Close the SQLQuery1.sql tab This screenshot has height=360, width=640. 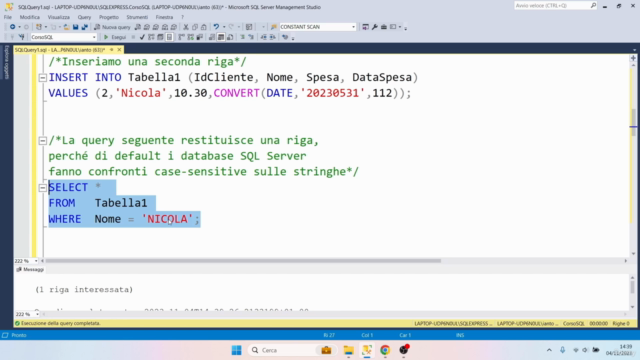pos(119,50)
